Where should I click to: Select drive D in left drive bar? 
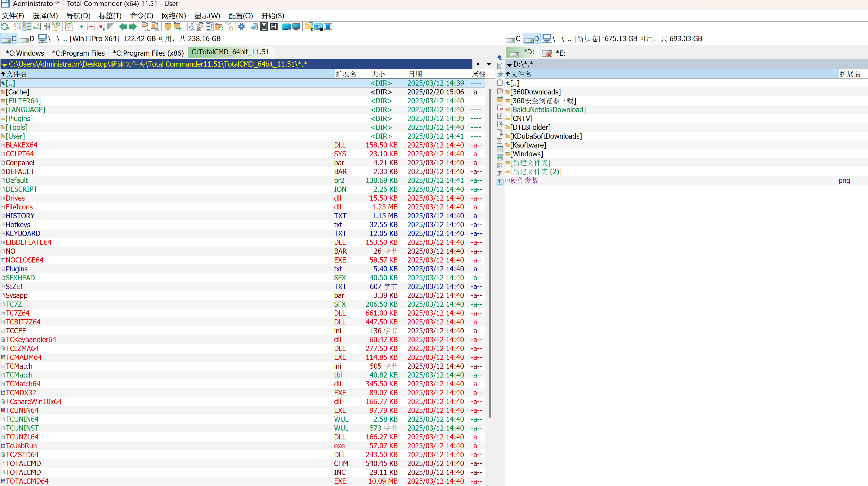coord(27,39)
